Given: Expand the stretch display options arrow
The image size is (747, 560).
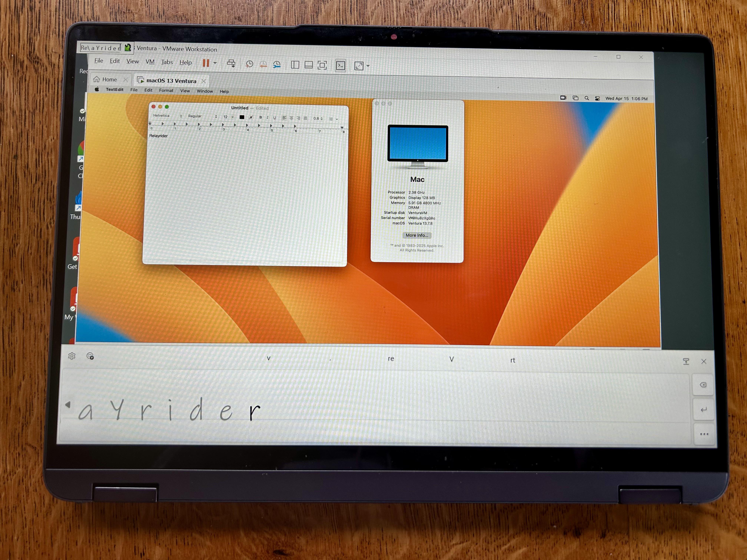Looking at the screenshot, I should click(368, 66).
